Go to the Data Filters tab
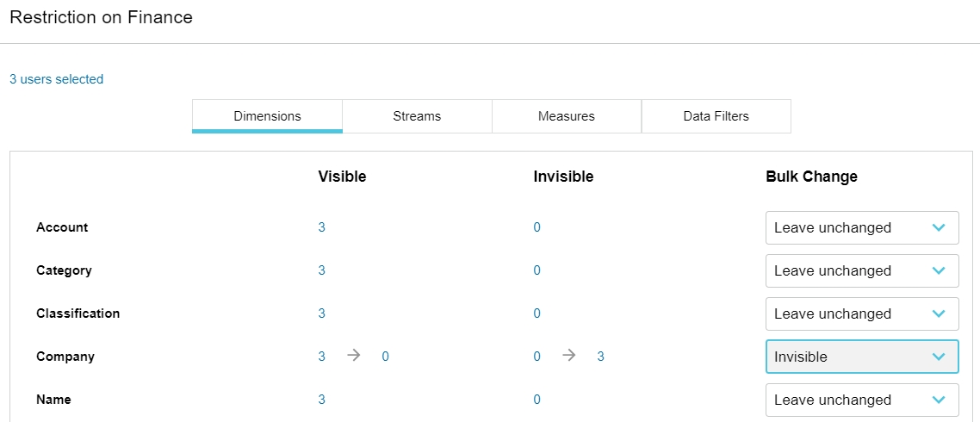 [716, 116]
